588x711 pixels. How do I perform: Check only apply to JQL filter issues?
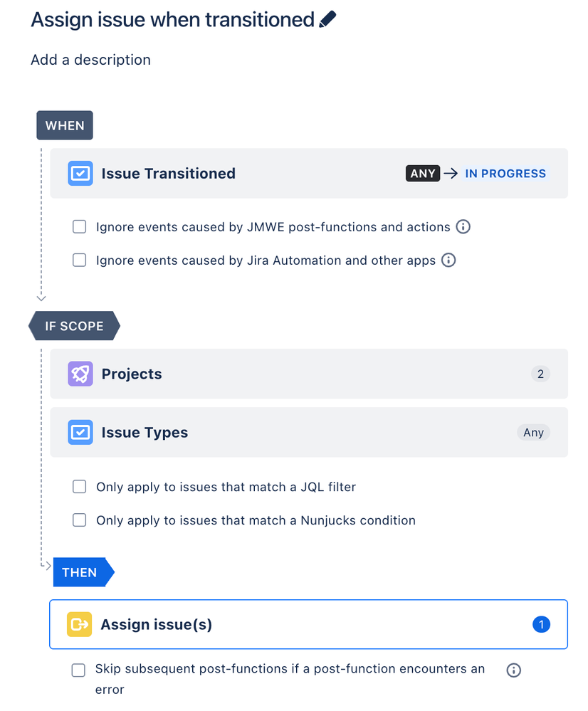tap(80, 487)
